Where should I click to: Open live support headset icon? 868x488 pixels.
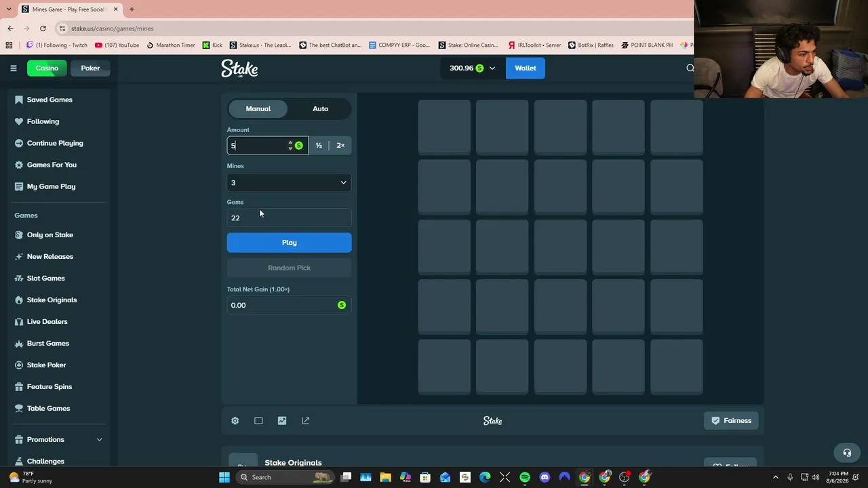coord(847,453)
